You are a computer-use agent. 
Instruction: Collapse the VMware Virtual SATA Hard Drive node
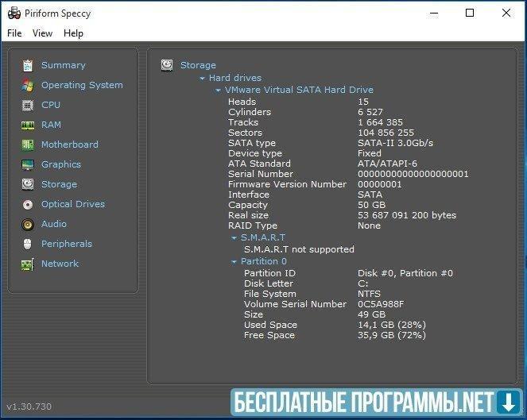[x=218, y=90]
